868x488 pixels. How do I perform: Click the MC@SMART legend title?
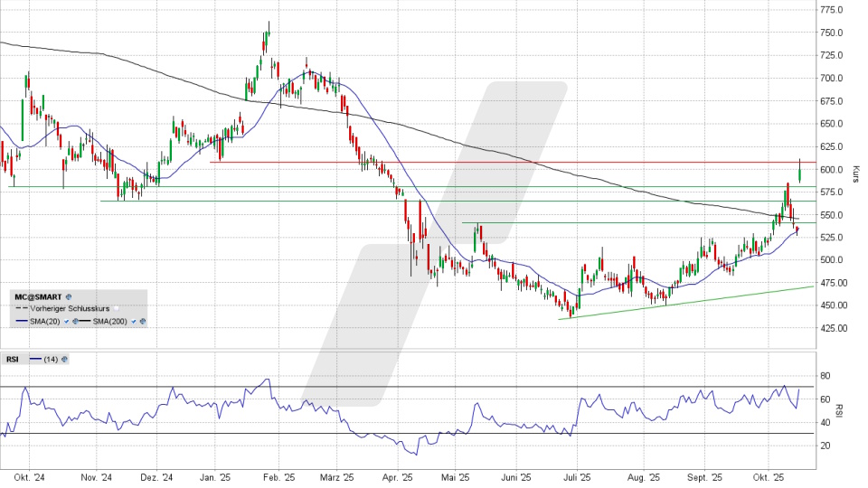[x=38, y=296]
